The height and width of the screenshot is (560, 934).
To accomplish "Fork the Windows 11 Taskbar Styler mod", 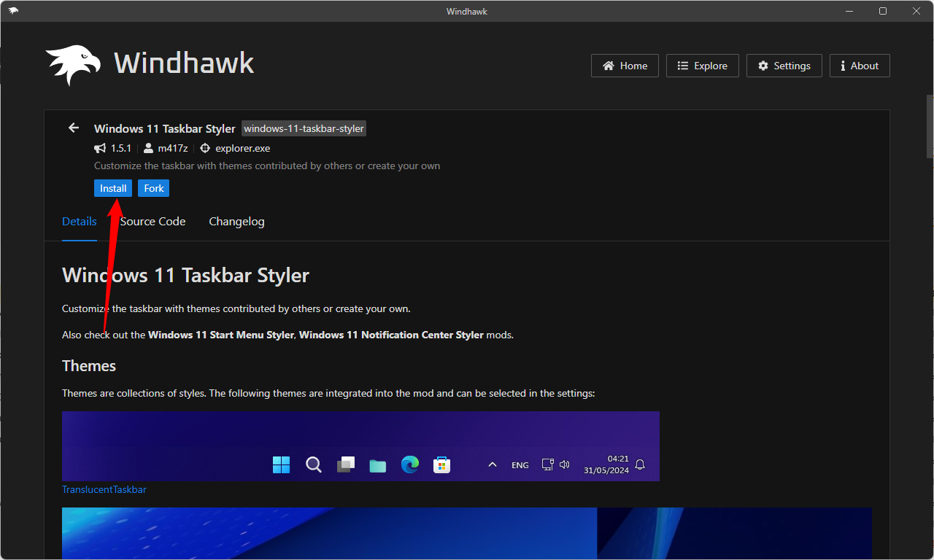I will [153, 187].
